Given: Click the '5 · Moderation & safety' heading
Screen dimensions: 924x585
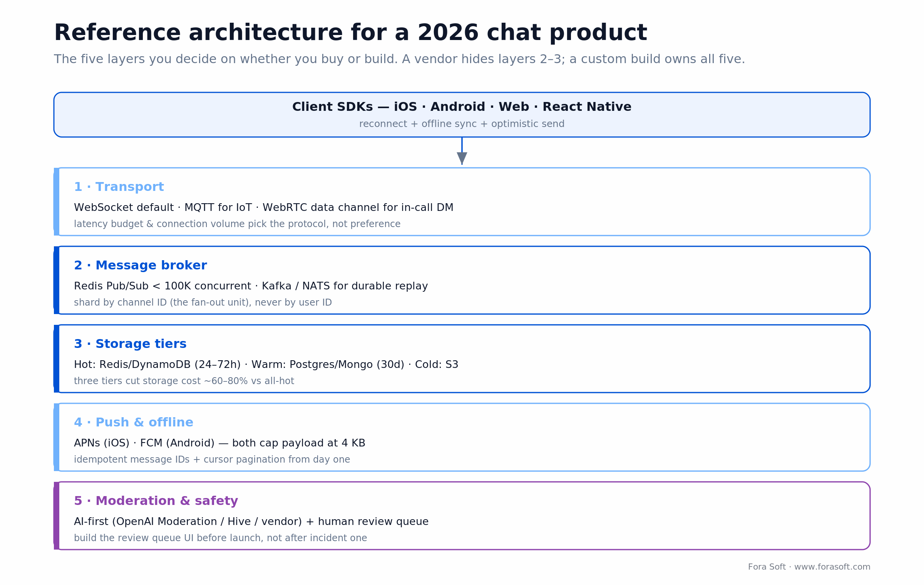Looking at the screenshot, I should (156, 501).
